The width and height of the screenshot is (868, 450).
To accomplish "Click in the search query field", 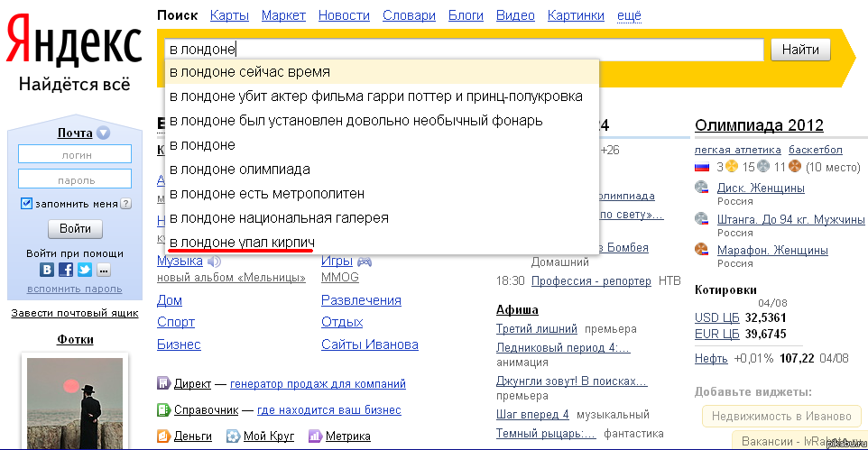I will [464, 50].
